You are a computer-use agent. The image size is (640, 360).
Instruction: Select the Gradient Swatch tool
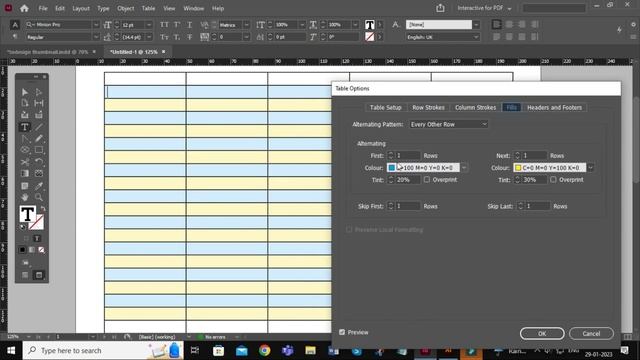coord(25,173)
